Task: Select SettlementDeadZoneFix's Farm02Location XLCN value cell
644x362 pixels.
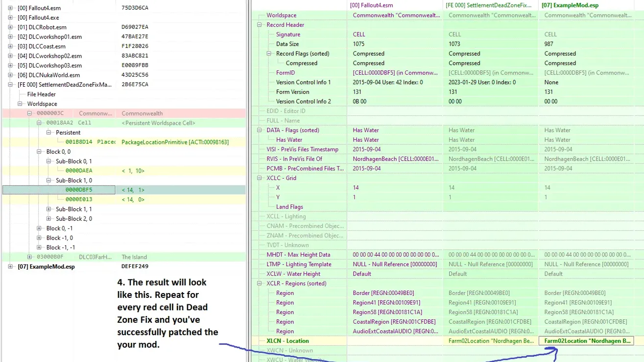Action: [x=491, y=341]
